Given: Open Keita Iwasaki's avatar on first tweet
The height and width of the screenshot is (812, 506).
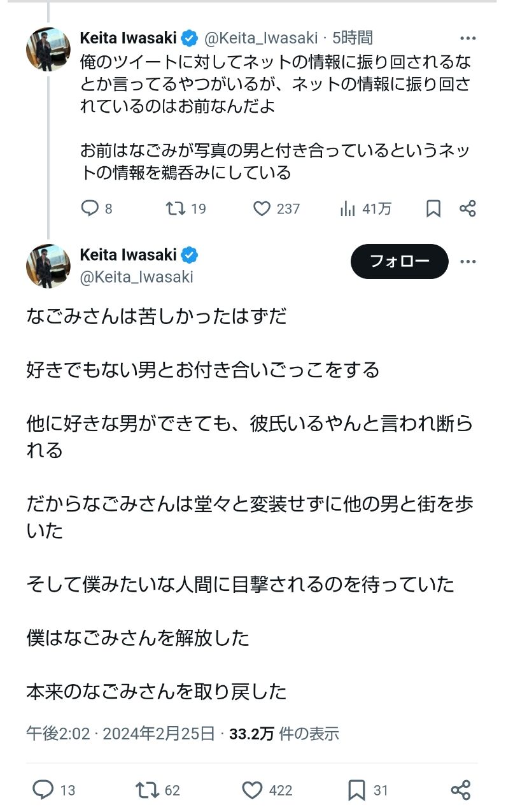Looking at the screenshot, I should click(x=48, y=49).
